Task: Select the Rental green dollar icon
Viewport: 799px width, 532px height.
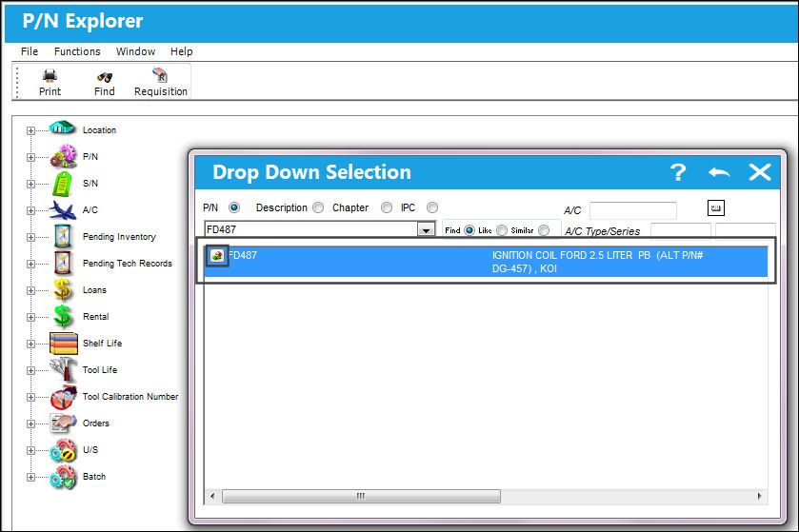Action: coord(63,317)
